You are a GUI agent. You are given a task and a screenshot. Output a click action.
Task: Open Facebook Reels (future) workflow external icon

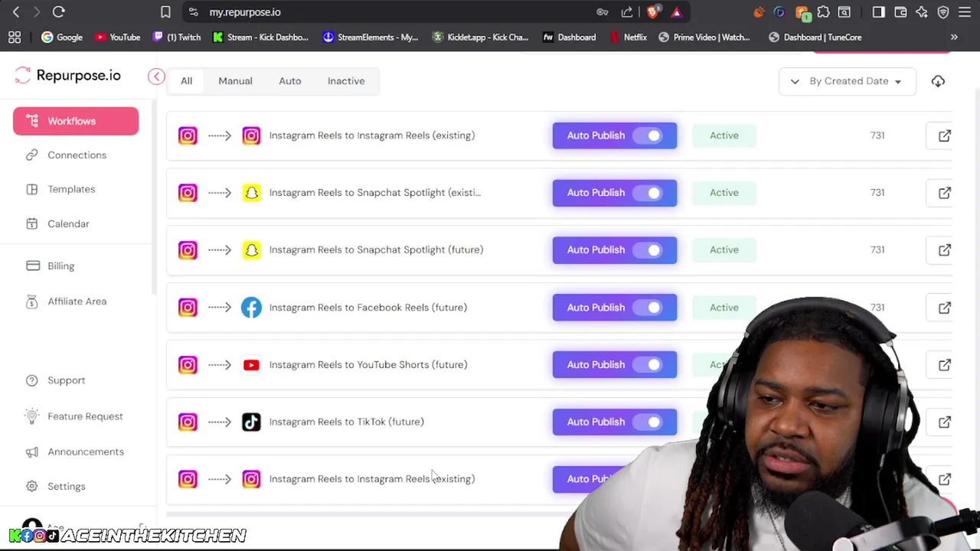[945, 308]
